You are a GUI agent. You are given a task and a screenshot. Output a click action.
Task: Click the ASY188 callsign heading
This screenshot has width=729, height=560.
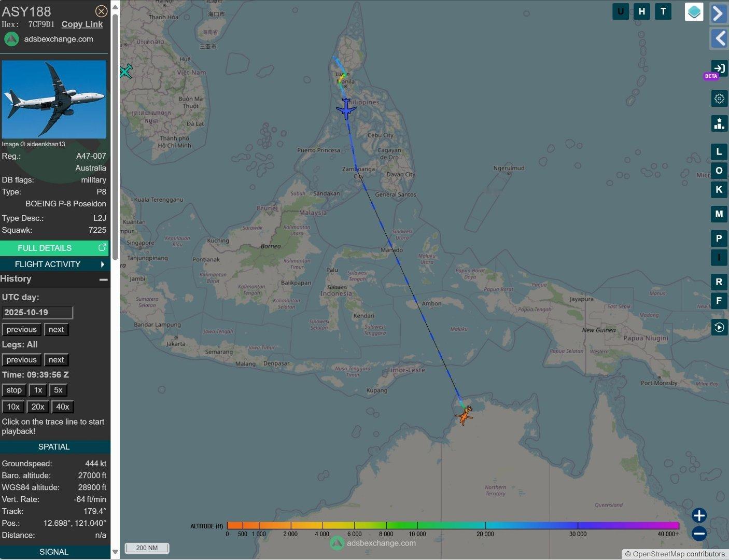pos(26,11)
